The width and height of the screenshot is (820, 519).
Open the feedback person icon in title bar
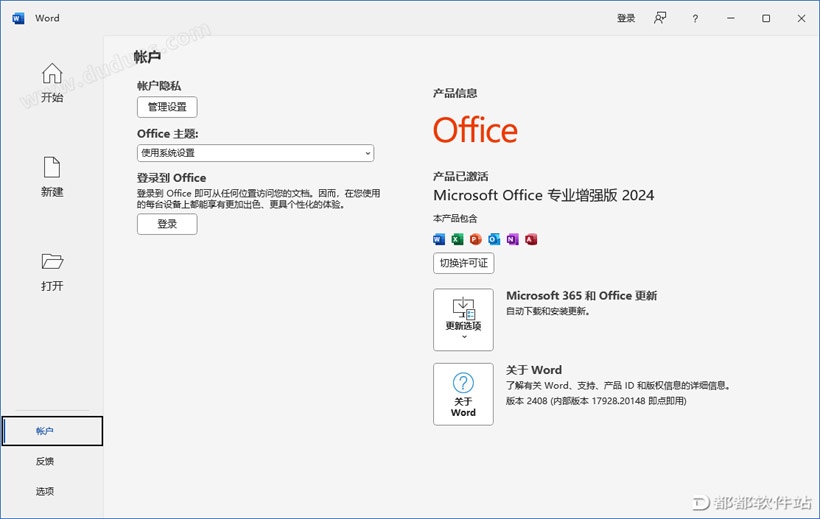(x=660, y=18)
